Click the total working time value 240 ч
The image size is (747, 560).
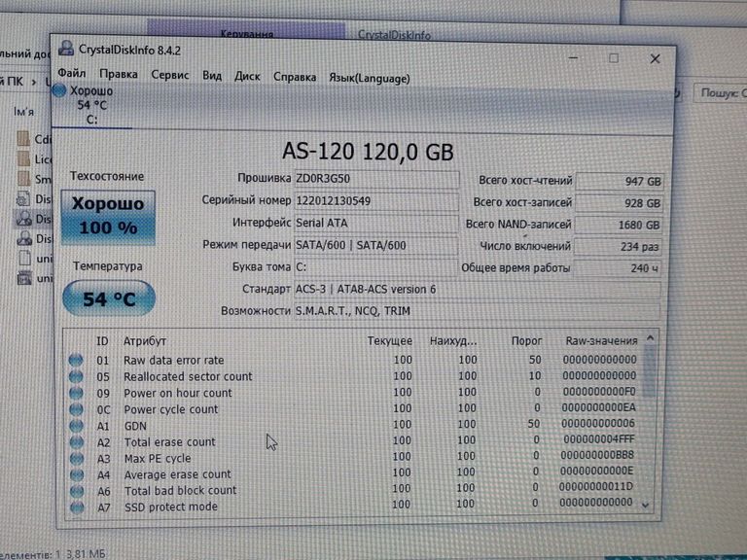coord(617,268)
